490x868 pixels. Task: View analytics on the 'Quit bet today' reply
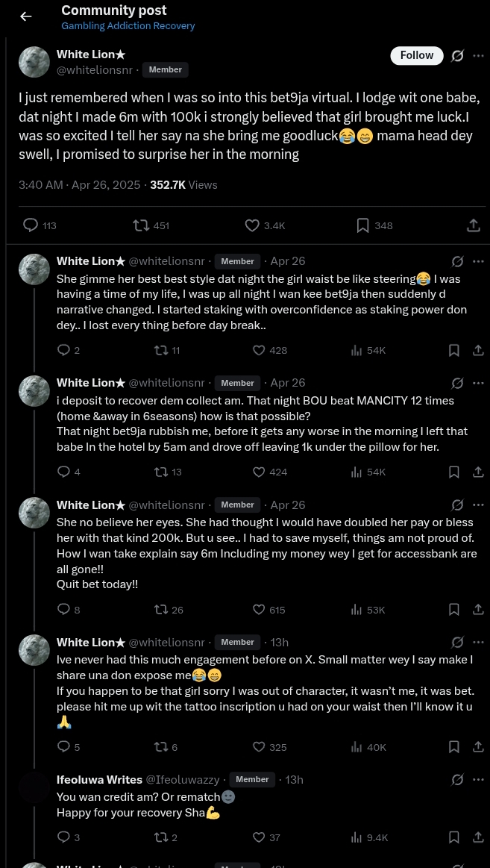(x=356, y=610)
